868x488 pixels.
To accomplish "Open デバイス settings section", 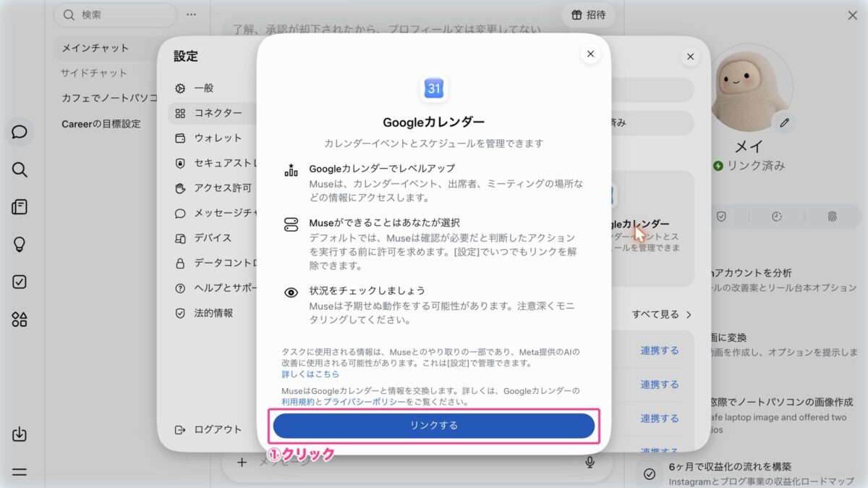I will (x=213, y=237).
